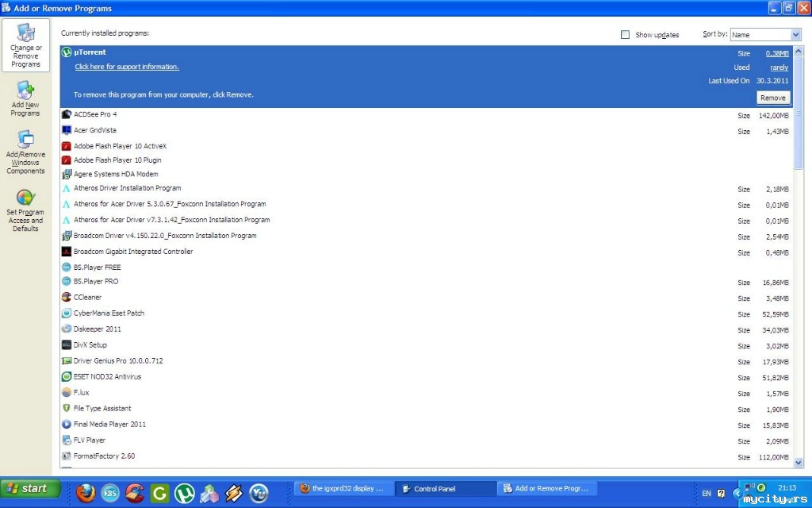Expand hidden tray icons arrow

737,494
